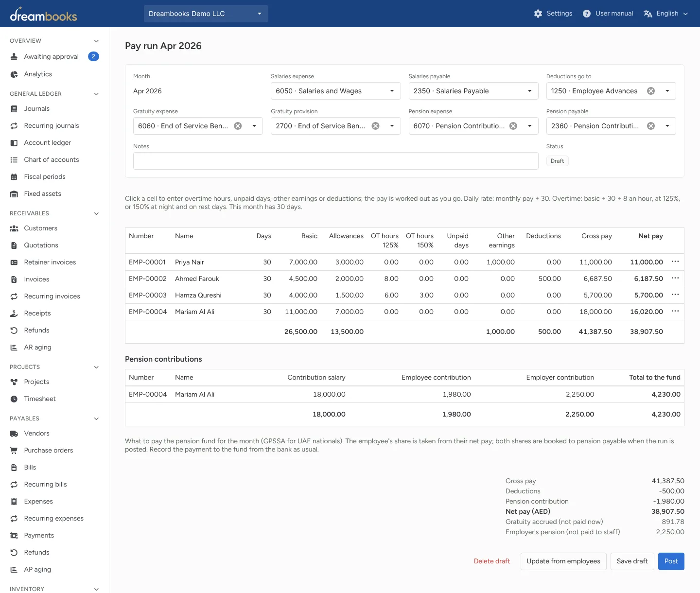Open the English language dropdown
700x593 pixels.
coord(666,14)
